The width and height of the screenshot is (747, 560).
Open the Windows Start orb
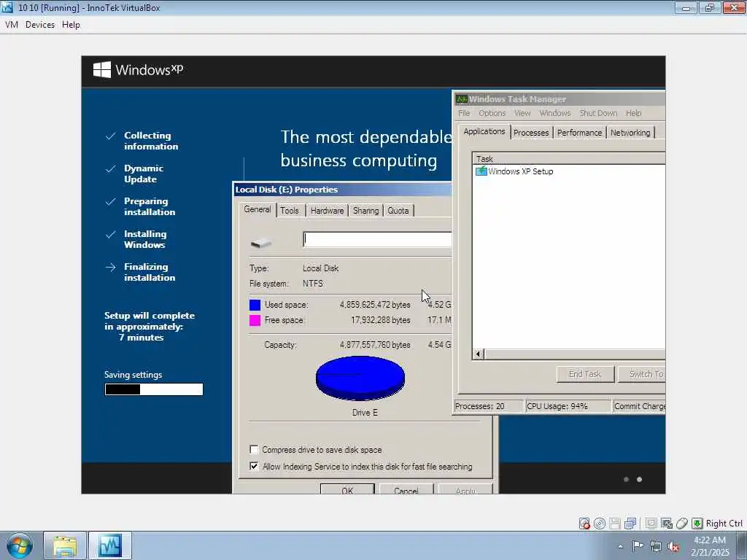point(20,545)
